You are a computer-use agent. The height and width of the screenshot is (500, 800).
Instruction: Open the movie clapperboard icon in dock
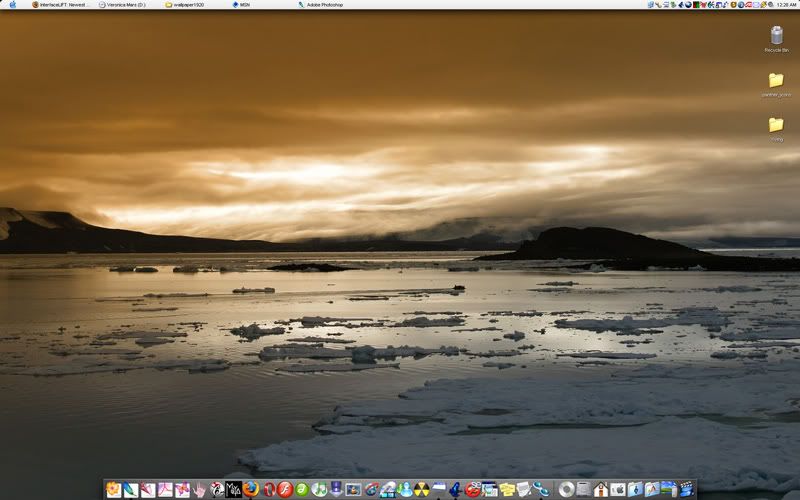pyautogui.click(x=686, y=489)
